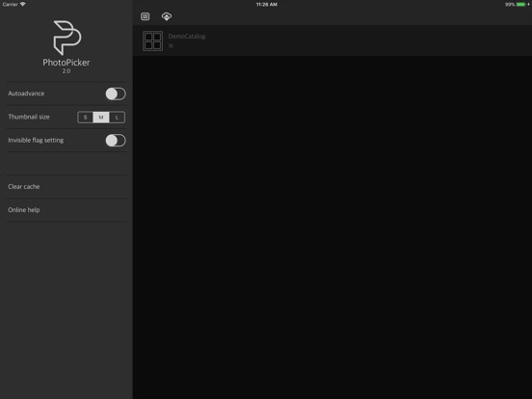Tap the Thumbnail size label text
This screenshot has width=532, height=399.
(x=29, y=117)
